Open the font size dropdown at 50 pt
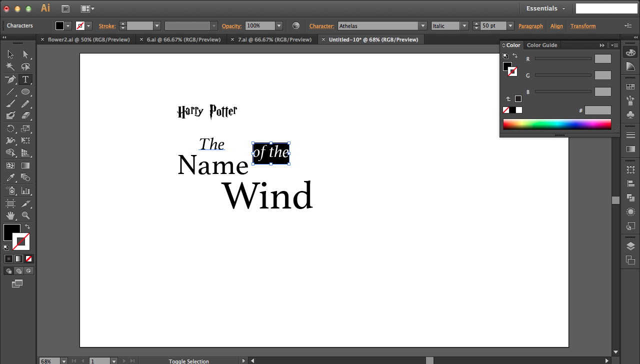 (510, 26)
